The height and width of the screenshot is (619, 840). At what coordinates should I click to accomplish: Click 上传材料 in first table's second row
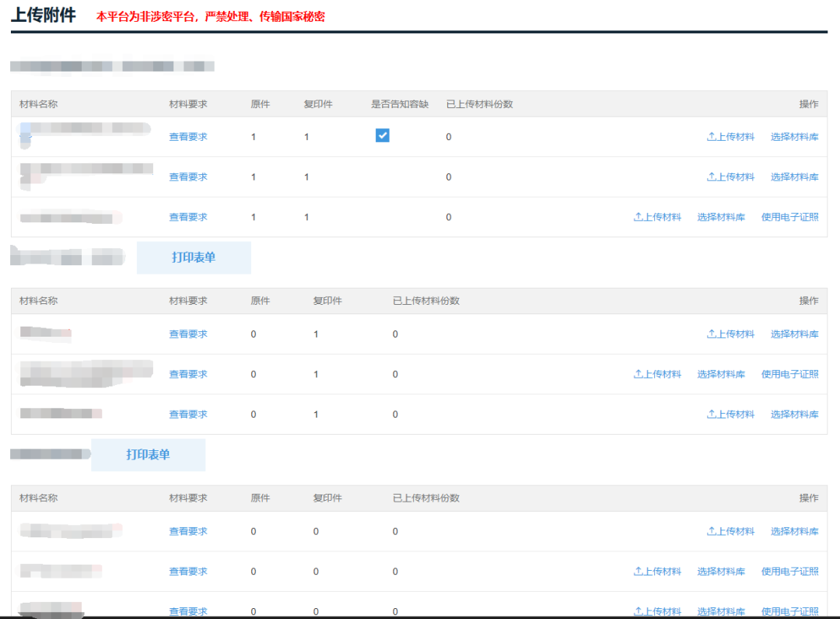click(730, 177)
